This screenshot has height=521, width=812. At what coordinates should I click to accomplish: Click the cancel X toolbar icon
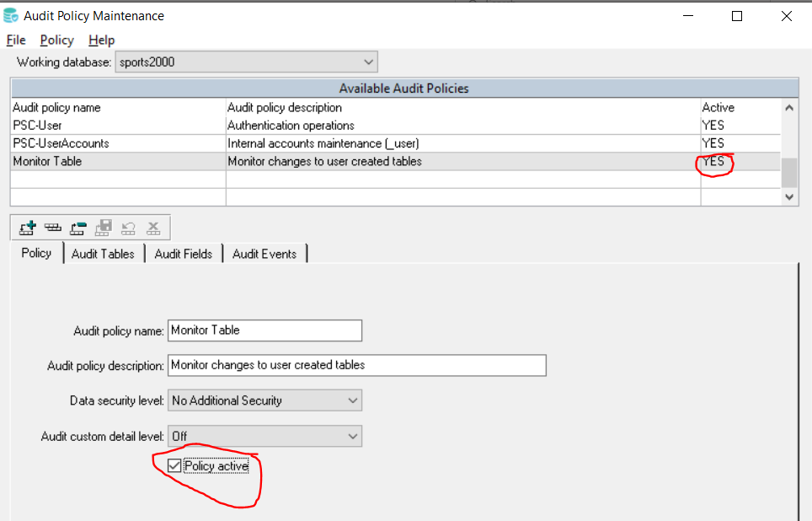[153, 228]
